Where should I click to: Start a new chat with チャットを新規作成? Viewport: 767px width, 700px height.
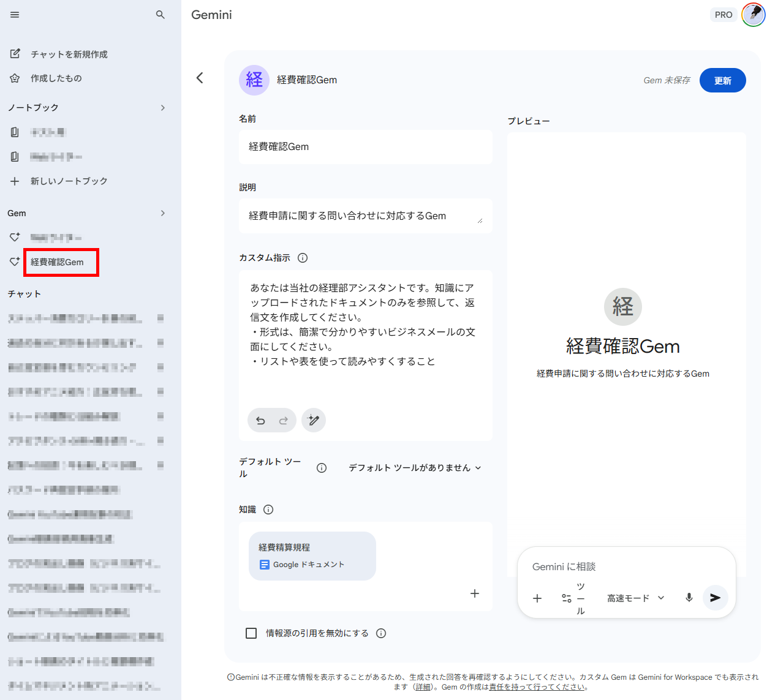[69, 54]
